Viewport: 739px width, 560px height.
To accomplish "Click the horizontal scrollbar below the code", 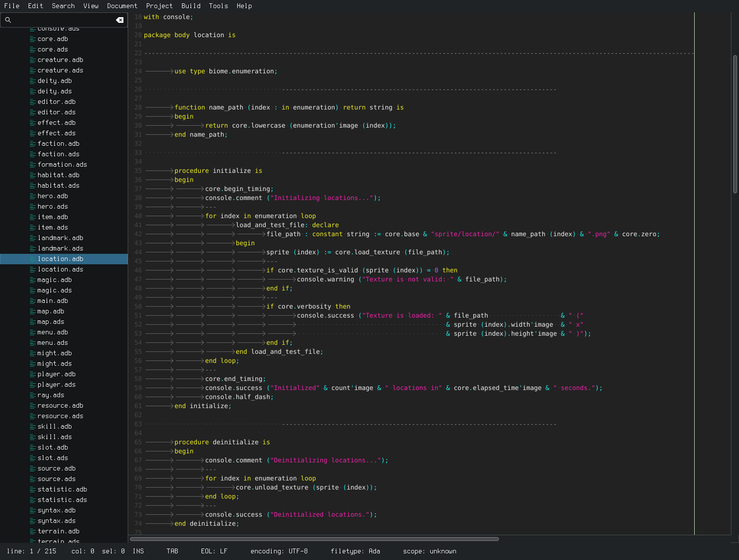I will (314, 539).
